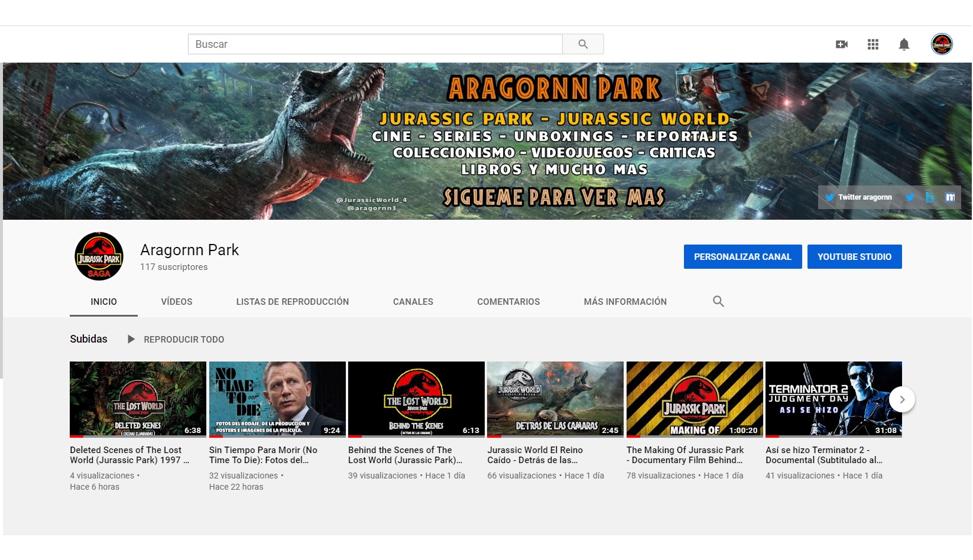Image resolution: width=973 pixels, height=560 pixels.
Task: Click the Aragornn Park channel name
Action: click(x=189, y=250)
